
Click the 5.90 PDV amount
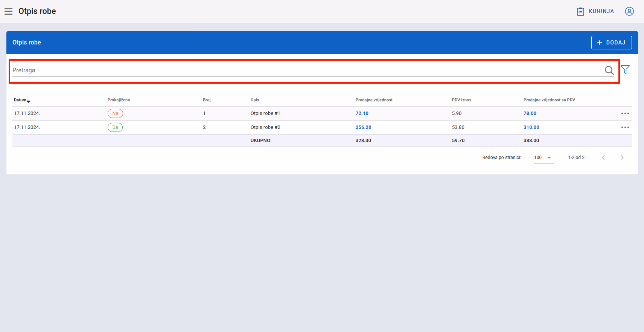tap(457, 113)
